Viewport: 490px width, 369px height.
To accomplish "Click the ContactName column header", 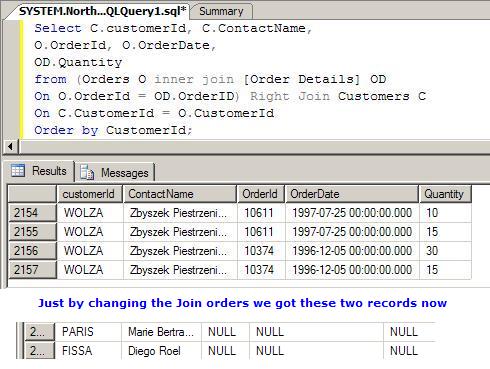I will [x=180, y=194].
